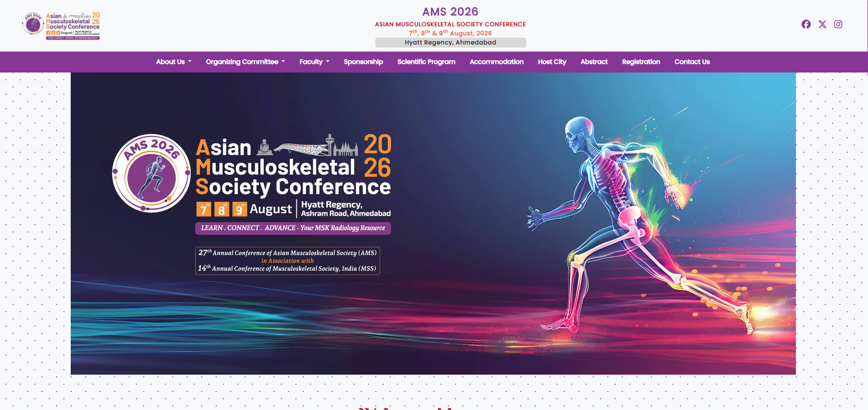Click the AMS 2026 header logo
The width and height of the screenshot is (868, 410).
(61, 26)
